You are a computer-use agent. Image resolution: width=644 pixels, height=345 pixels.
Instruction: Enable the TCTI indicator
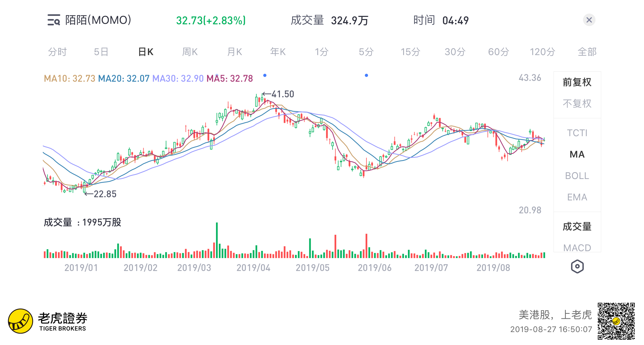pos(577,133)
